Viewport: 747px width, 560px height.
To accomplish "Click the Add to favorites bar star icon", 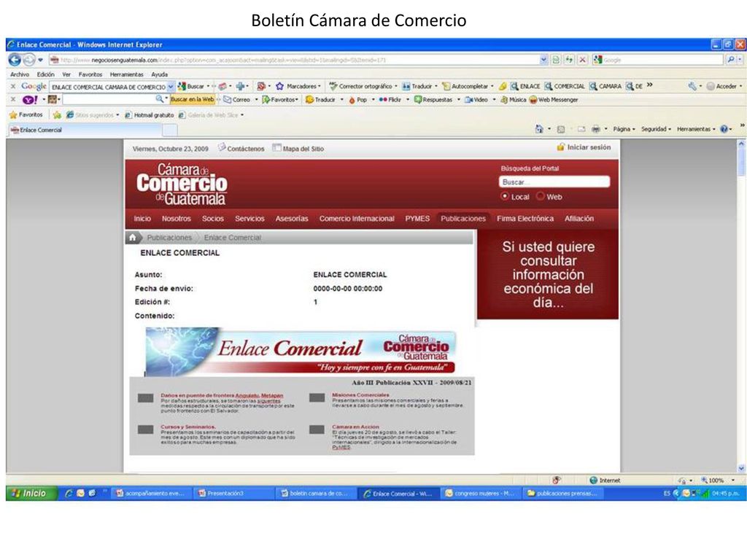I will 57,114.
